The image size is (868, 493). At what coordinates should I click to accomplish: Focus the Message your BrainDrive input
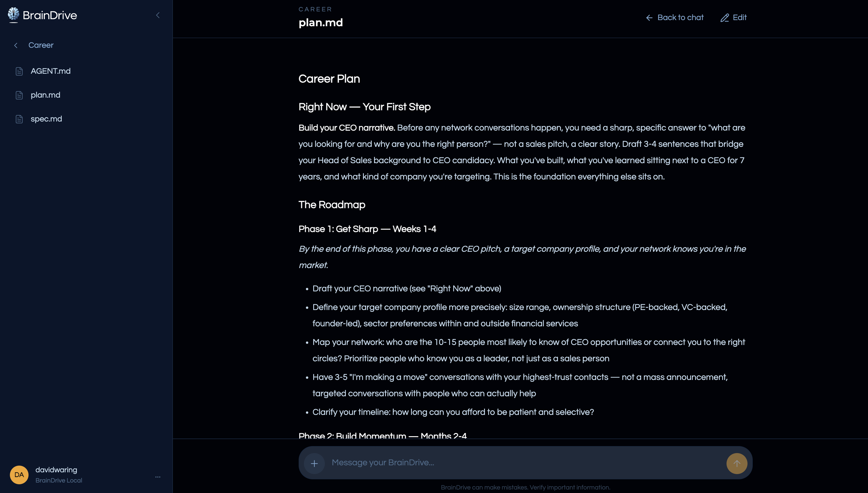tap(524, 462)
